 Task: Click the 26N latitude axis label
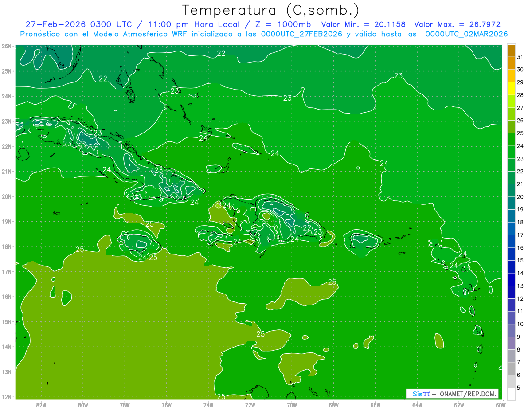coord(6,46)
